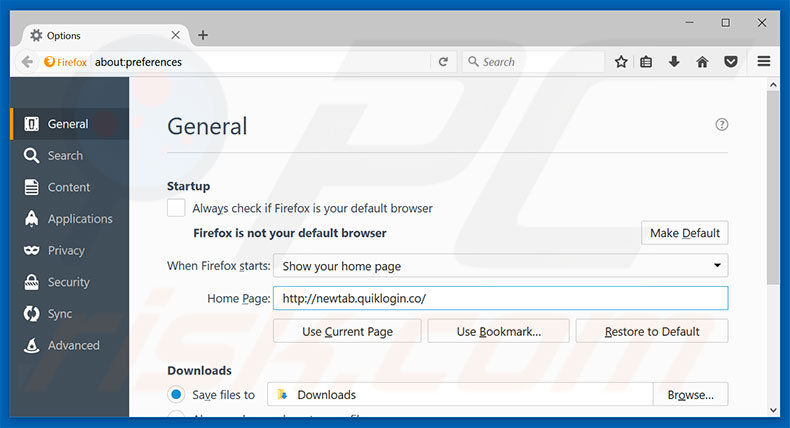Screen dimensions: 790x428
Task: Click the back arrow navigation button
Action: pyautogui.click(x=27, y=62)
